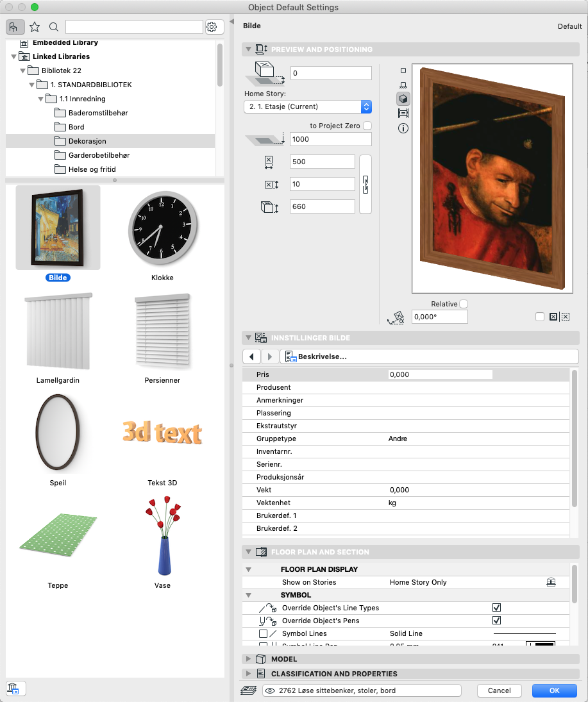Image resolution: width=588 pixels, height=702 pixels.
Task: Toggle Relative rotation checkbox
Action: click(464, 304)
